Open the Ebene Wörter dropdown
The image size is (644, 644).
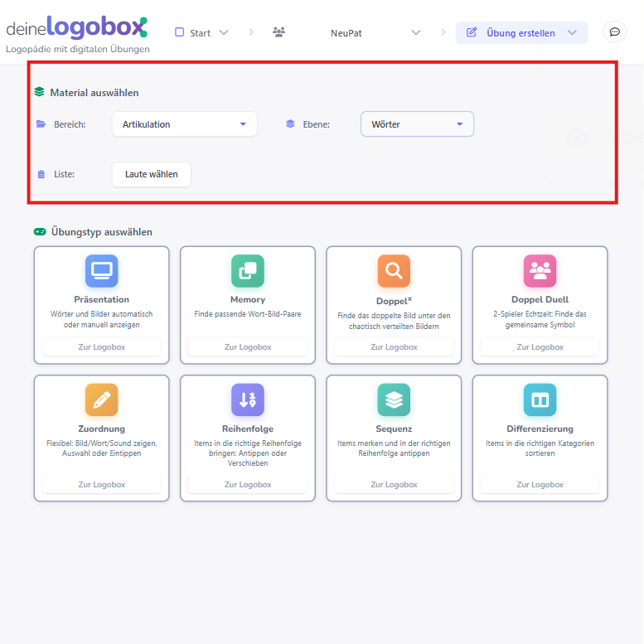(x=417, y=124)
